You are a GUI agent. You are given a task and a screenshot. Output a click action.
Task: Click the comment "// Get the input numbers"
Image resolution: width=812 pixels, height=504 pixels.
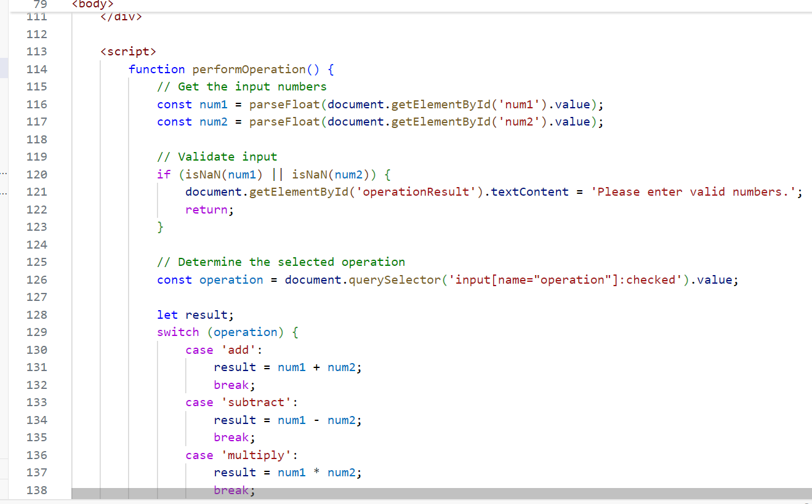point(242,86)
